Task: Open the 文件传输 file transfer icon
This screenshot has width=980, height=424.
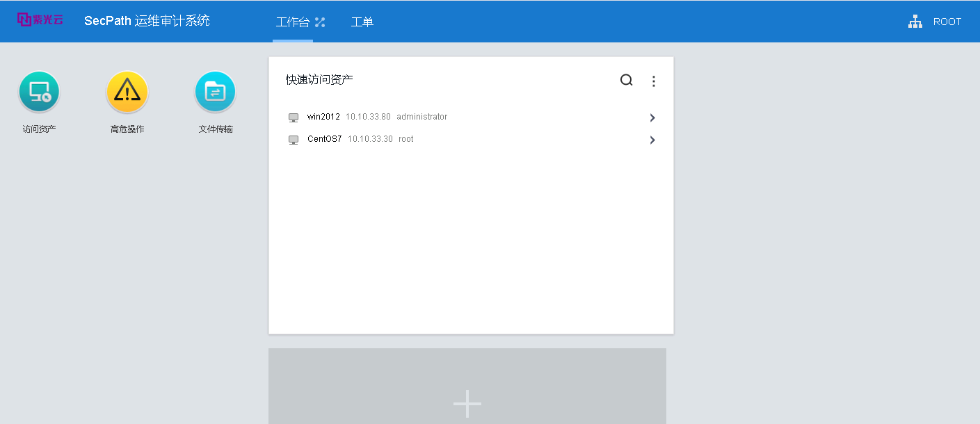Action: click(216, 92)
